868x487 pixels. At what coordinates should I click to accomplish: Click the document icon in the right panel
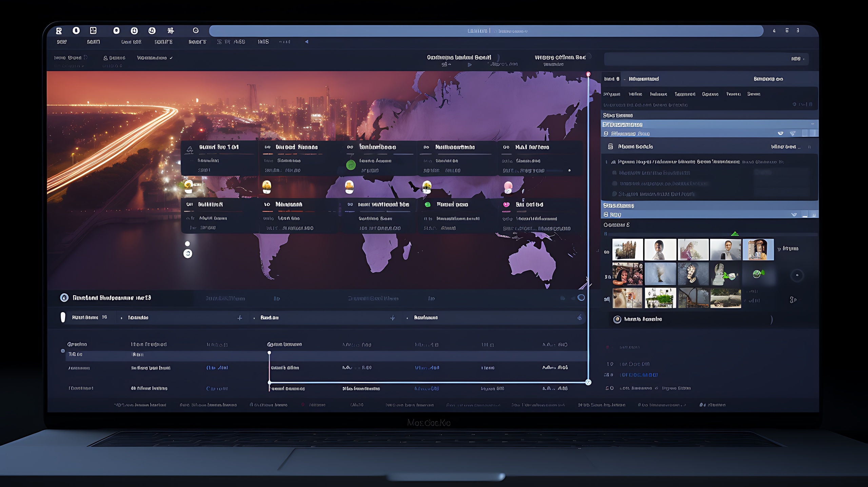pos(610,147)
